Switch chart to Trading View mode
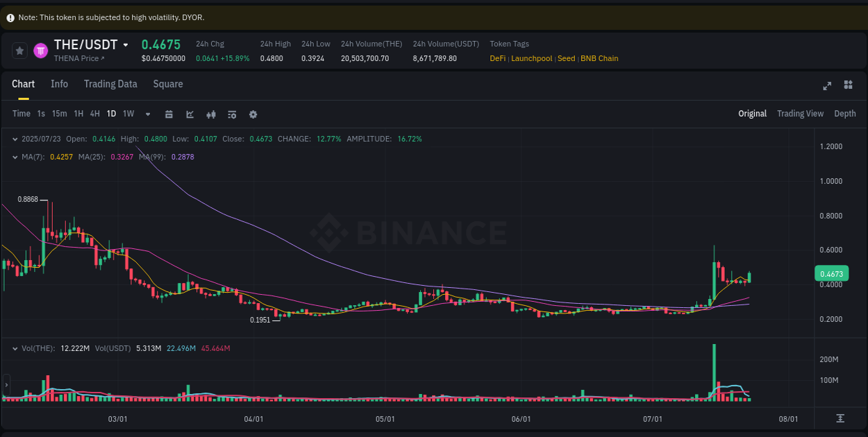Screen dimensions: 868x437 click(x=800, y=113)
